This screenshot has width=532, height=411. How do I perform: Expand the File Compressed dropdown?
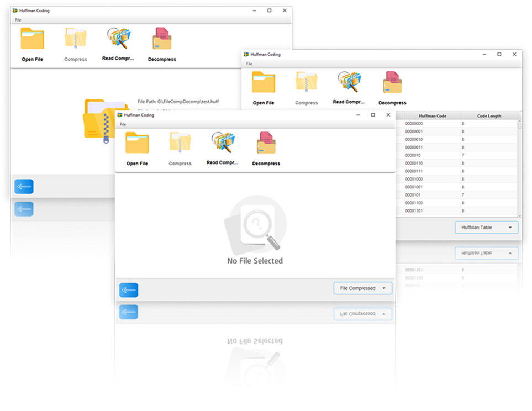click(x=363, y=288)
